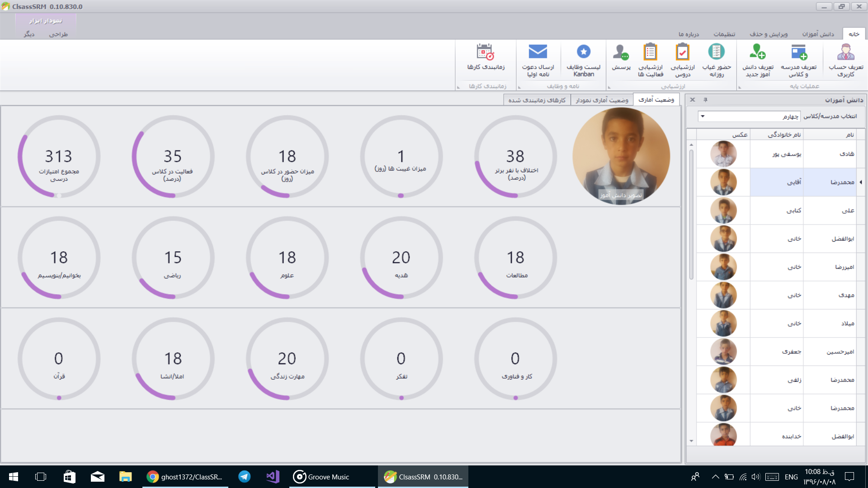The image size is (868, 488).
Task: Open the user account definition icon
Action: [x=845, y=52]
